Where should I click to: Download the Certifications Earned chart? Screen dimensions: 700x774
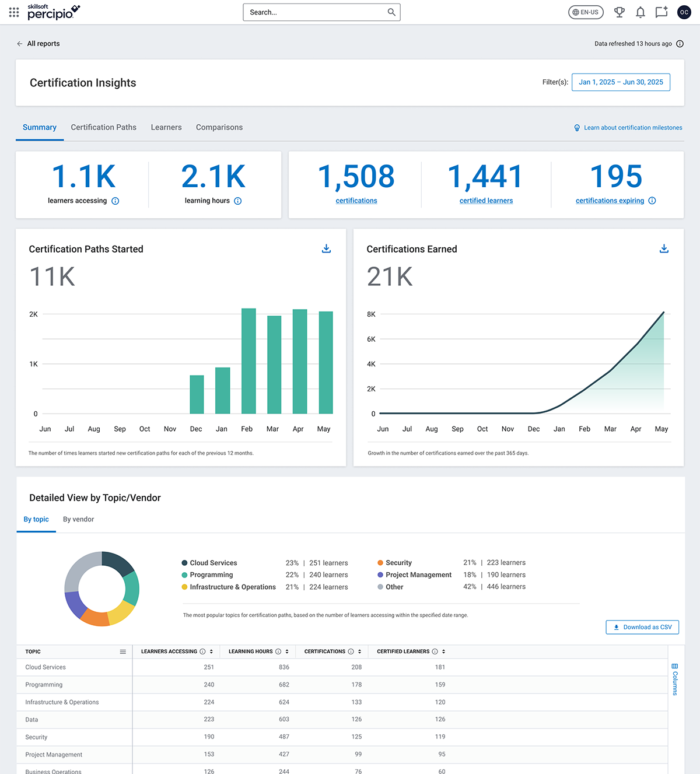click(x=664, y=249)
